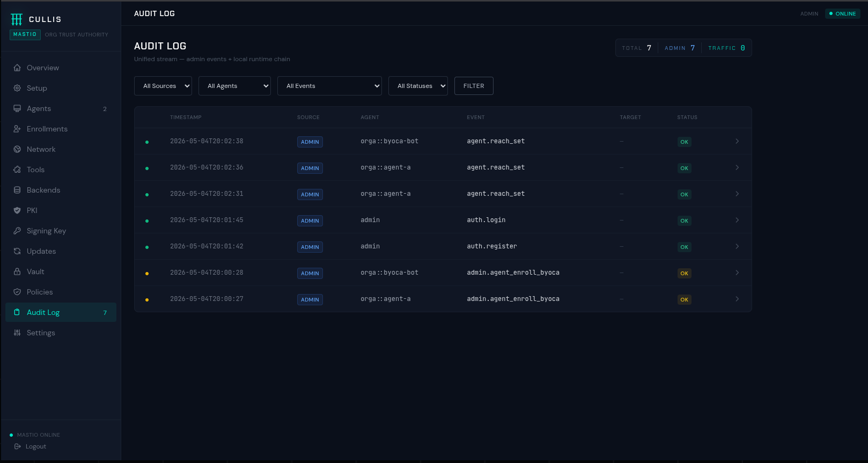Click the PKI shield icon
This screenshot has height=463, width=868.
pos(17,210)
